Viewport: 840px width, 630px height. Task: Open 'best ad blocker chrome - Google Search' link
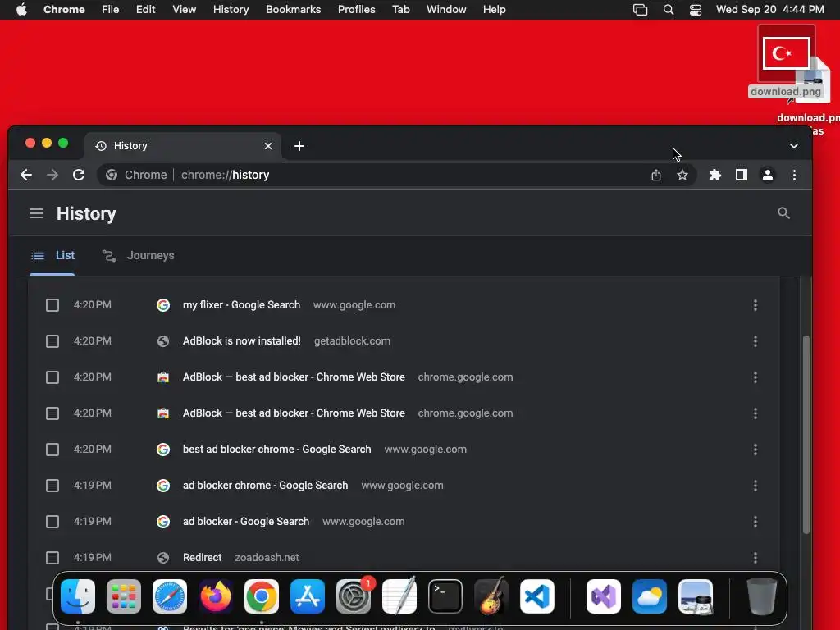277,449
